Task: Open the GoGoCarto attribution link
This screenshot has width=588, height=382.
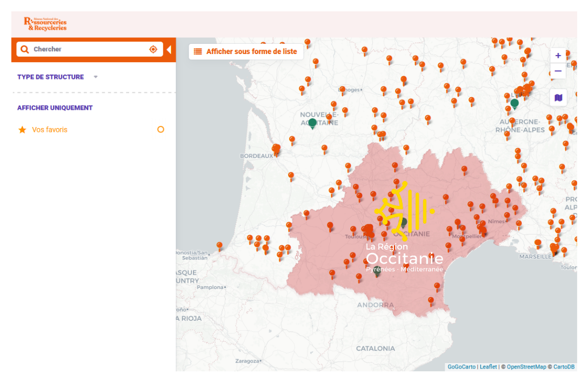Action: (x=462, y=367)
